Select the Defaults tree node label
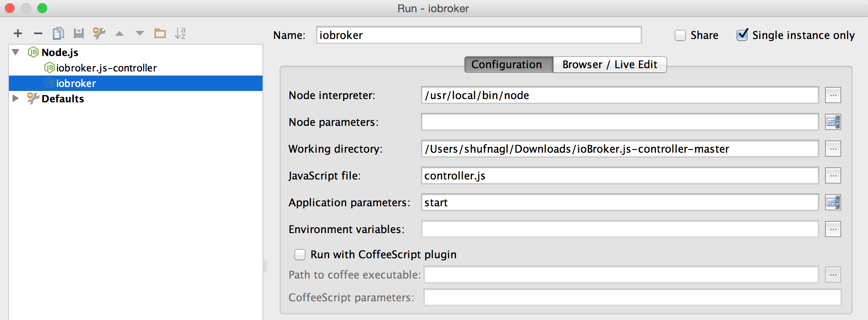 [63, 99]
